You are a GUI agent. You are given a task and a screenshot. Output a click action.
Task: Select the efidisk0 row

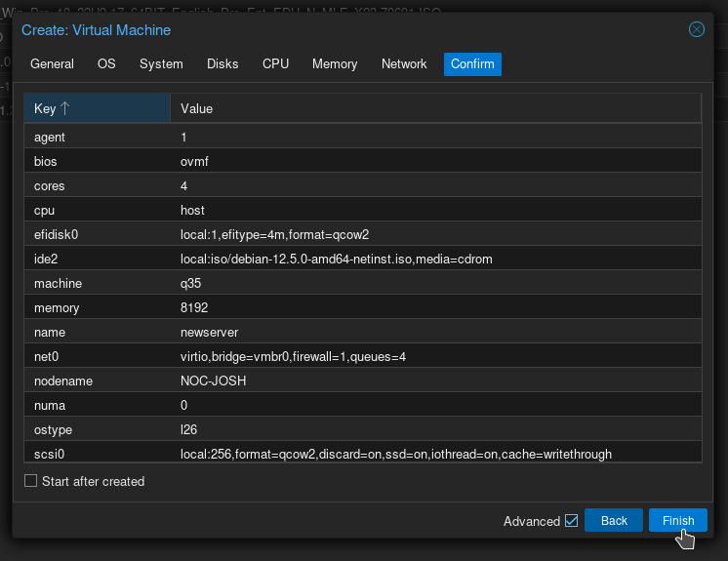pos(362,234)
